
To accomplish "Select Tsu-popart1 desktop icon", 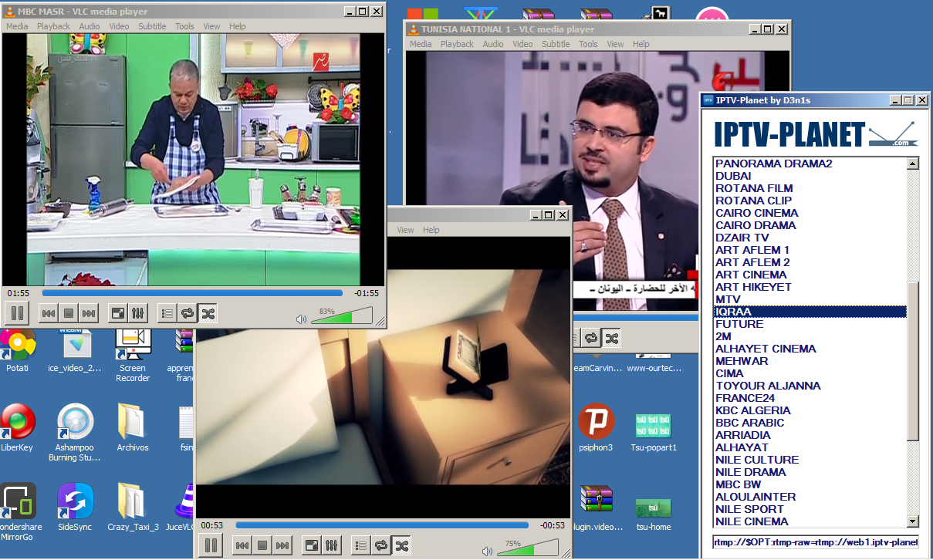I will pos(654,431).
